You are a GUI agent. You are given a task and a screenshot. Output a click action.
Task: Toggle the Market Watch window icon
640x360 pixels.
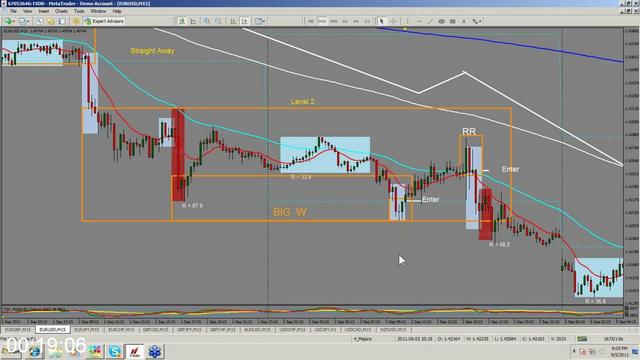[39, 21]
